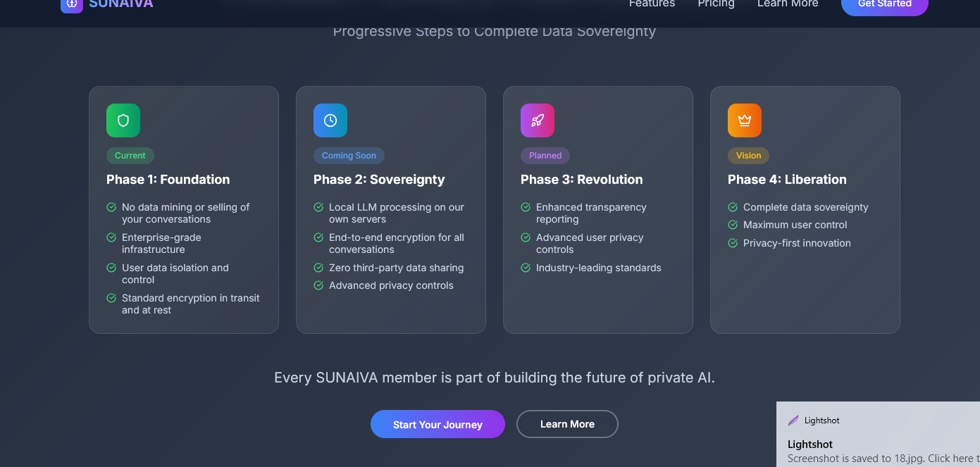This screenshot has width=980, height=467.
Task: Open the Pricing navigation link
Action: point(716,4)
